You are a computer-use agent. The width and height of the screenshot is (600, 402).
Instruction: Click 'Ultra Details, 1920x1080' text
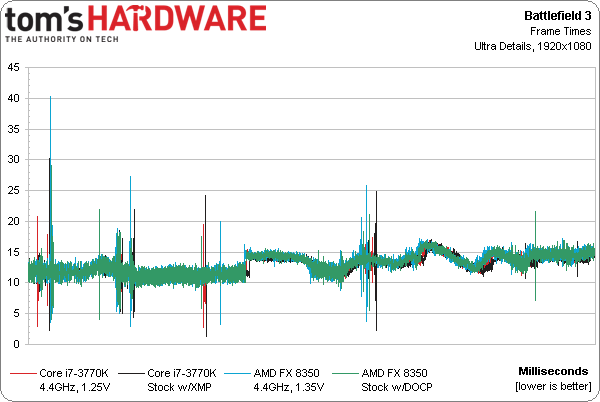coord(533,46)
